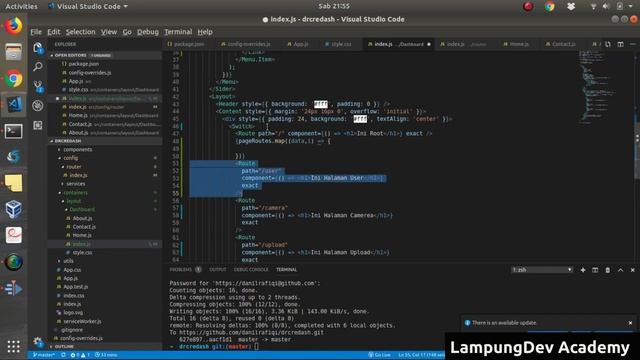Click #fff color swatch in div style
Viewport: 640px width, 360px height.
tap(360, 119)
